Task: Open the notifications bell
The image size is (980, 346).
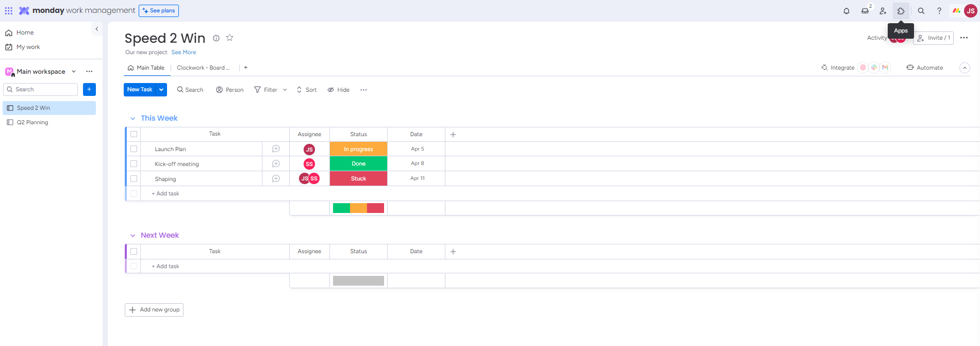Action: 846,11
